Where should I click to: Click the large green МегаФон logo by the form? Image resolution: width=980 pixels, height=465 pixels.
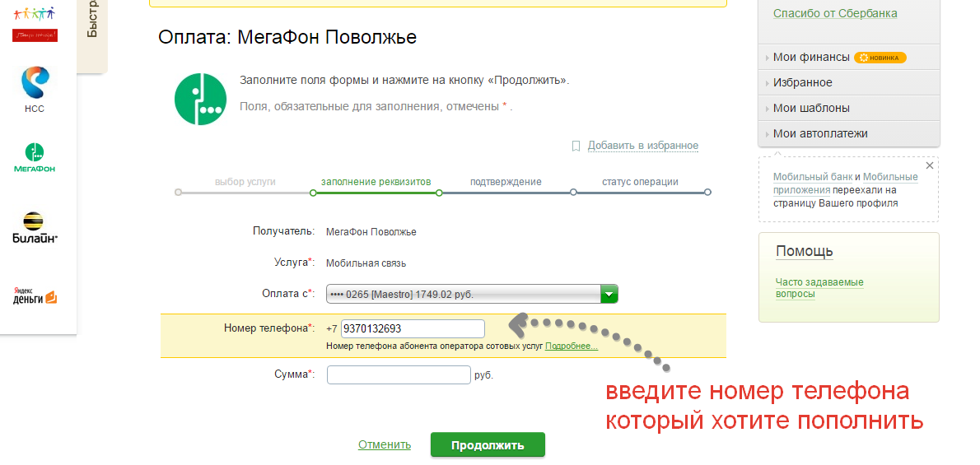pyautogui.click(x=200, y=99)
